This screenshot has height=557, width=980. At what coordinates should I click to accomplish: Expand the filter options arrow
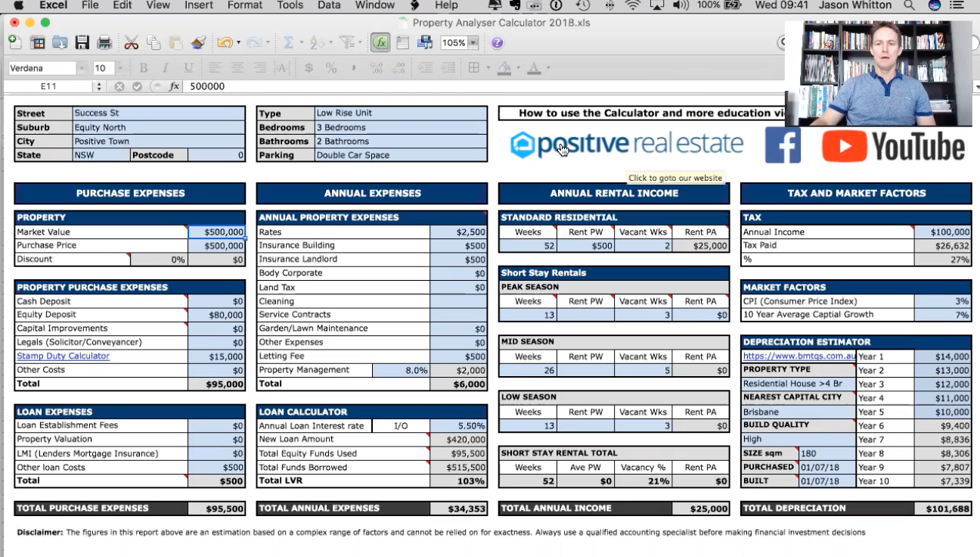360,42
